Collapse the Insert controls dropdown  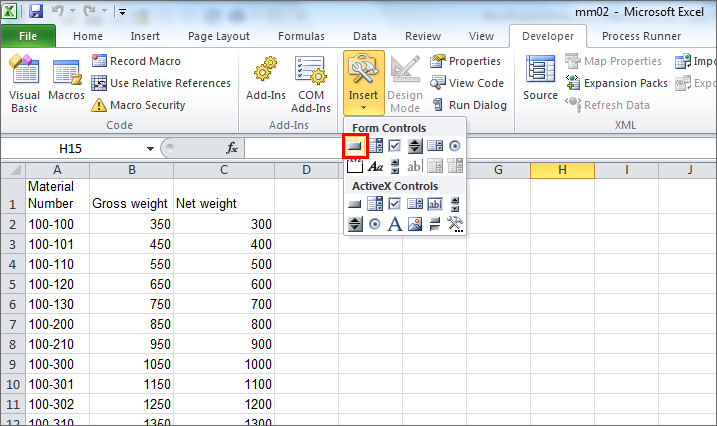click(x=363, y=84)
